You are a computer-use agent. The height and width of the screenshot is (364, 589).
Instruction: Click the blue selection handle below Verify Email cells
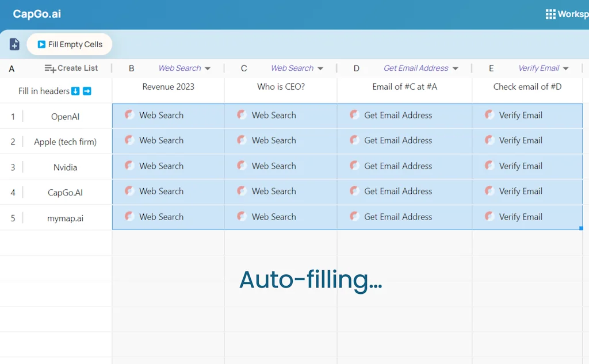(x=580, y=228)
